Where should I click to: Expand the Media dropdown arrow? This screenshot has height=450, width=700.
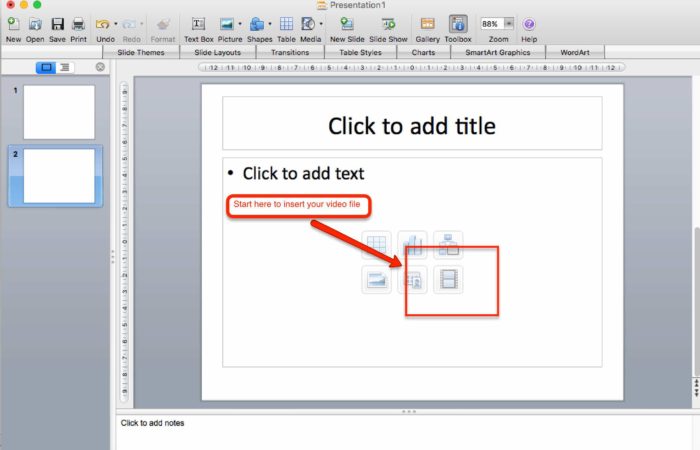point(321,24)
